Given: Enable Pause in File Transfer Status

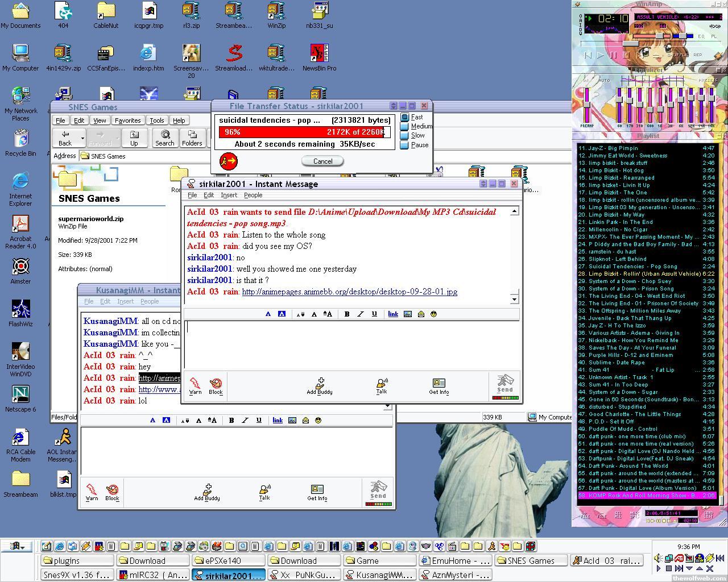Looking at the screenshot, I should pyautogui.click(x=405, y=145).
